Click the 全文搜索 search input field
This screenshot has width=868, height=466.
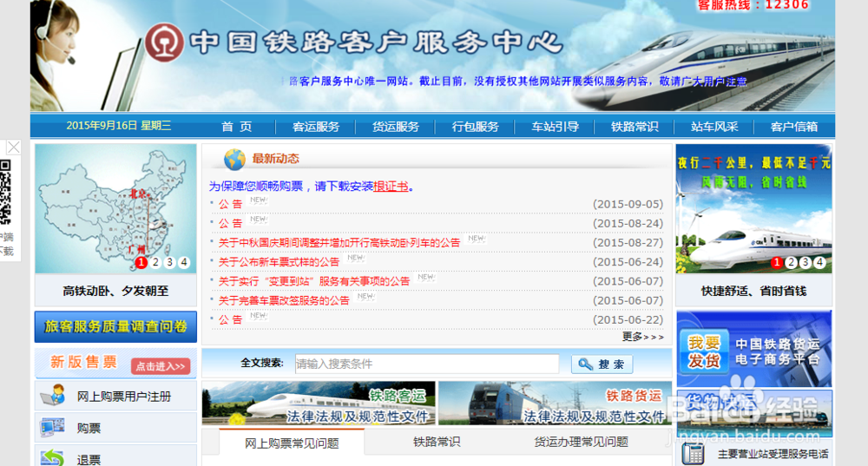(x=426, y=364)
